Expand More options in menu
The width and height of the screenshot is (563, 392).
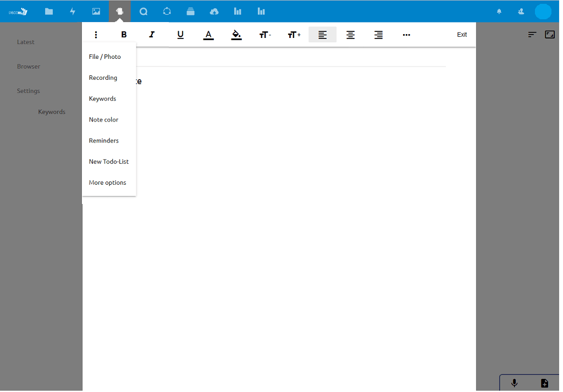coord(108,183)
